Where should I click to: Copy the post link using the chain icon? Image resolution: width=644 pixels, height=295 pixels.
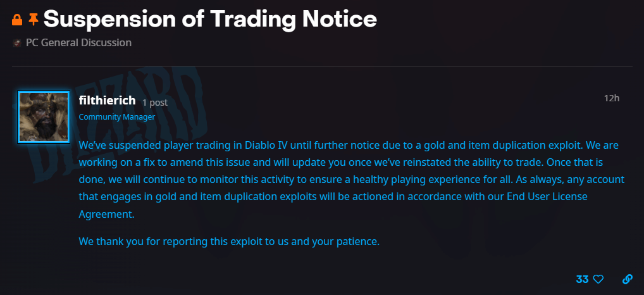[x=628, y=279]
